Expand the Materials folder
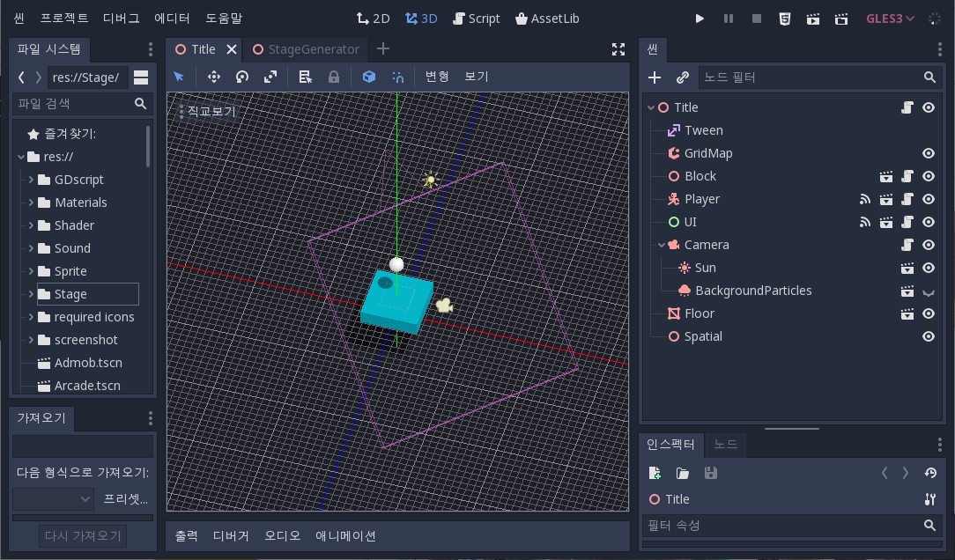Image resolution: width=955 pixels, height=560 pixels. tap(31, 203)
